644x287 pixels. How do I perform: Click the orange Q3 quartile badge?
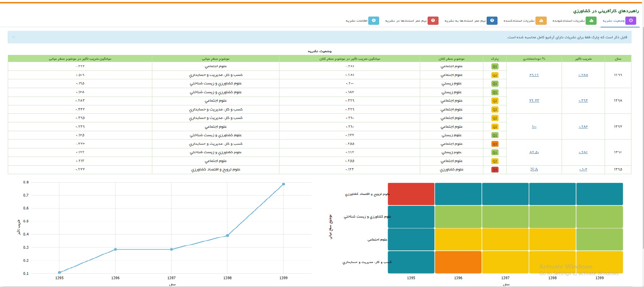coord(495,144)
